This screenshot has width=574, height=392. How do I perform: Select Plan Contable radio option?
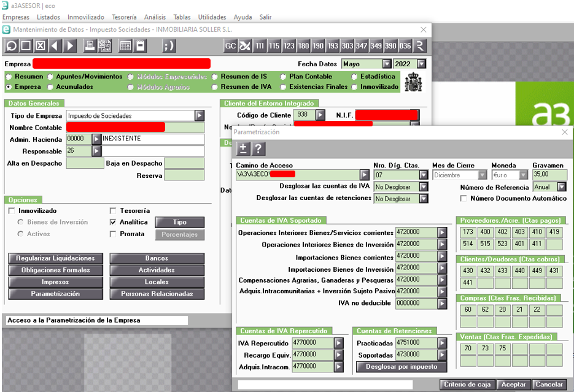tap(283, 77)
